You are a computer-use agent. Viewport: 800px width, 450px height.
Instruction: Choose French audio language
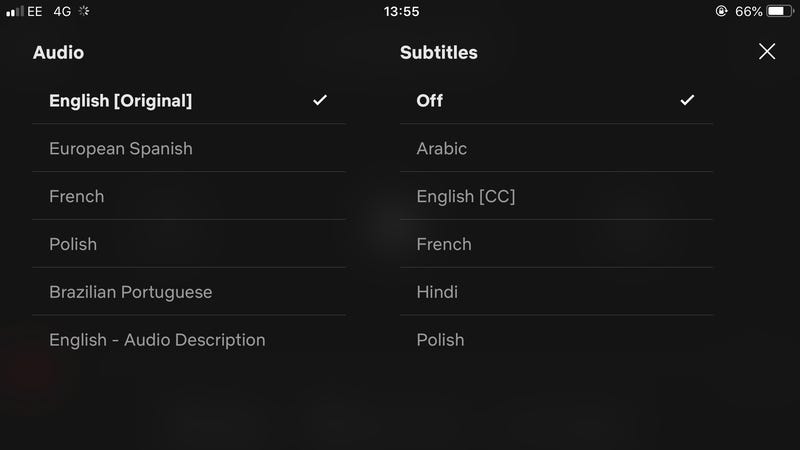coord(76,196)
